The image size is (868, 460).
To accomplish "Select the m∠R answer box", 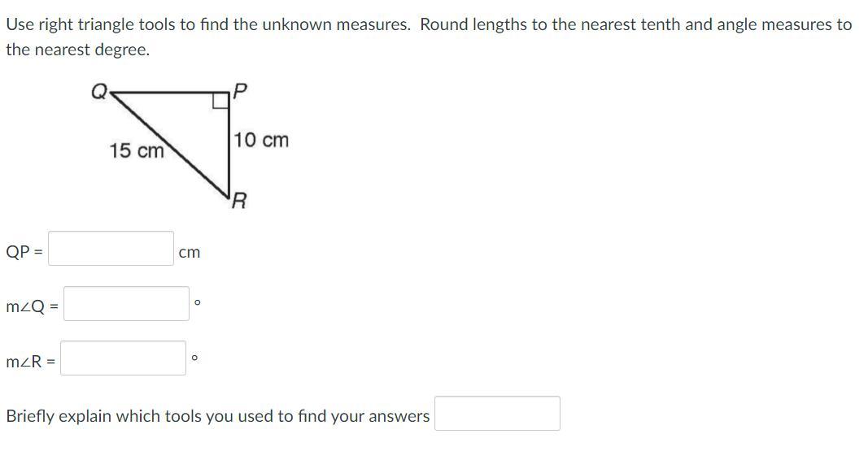I will 123,358.
